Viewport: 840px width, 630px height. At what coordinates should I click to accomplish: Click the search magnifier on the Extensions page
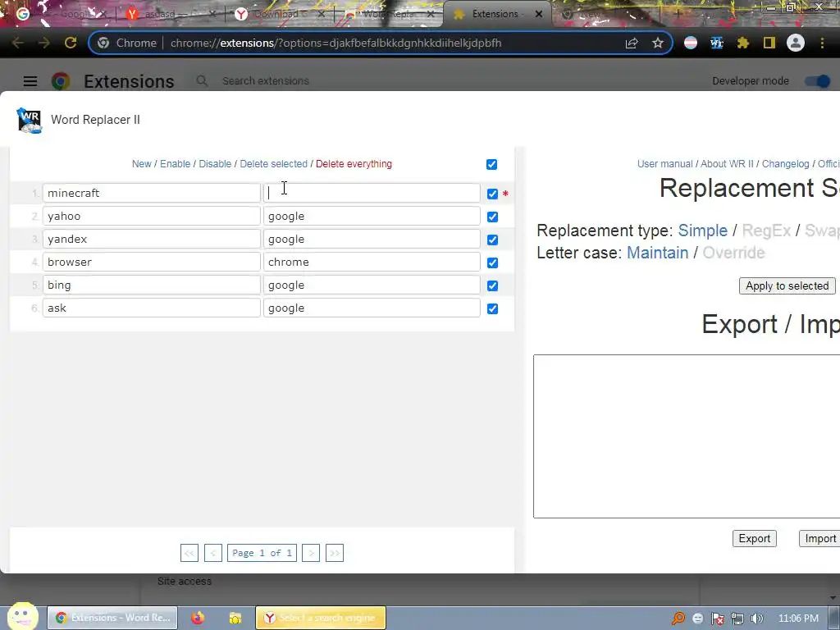202,81
